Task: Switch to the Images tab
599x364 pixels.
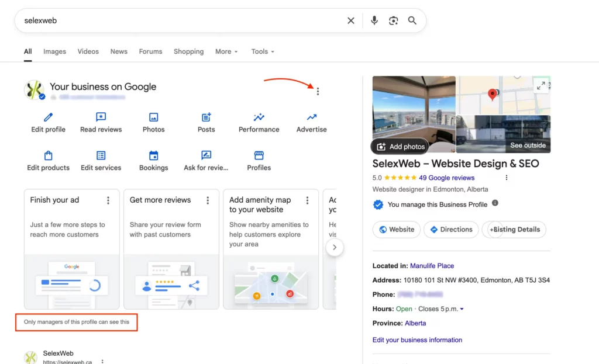Action: coord(54,51)
